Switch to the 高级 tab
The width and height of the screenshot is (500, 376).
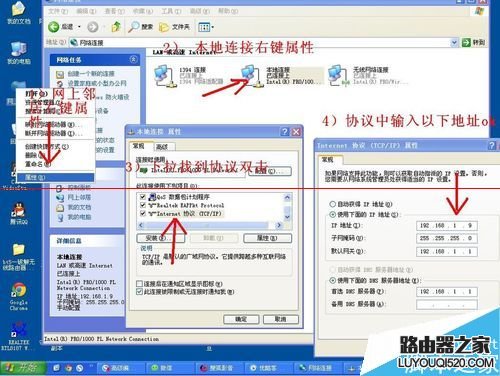click(162, 146)
